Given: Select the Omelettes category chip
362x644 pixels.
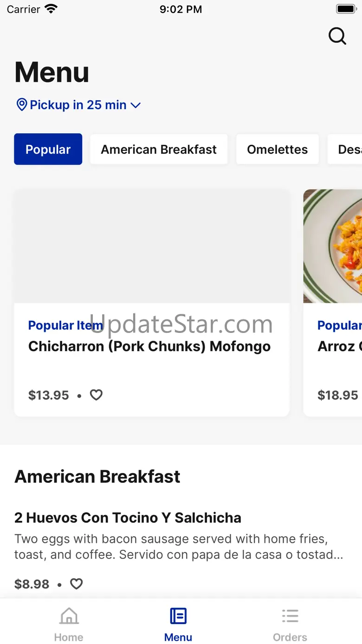Looking at the screenshot, I should pos(277,150).
